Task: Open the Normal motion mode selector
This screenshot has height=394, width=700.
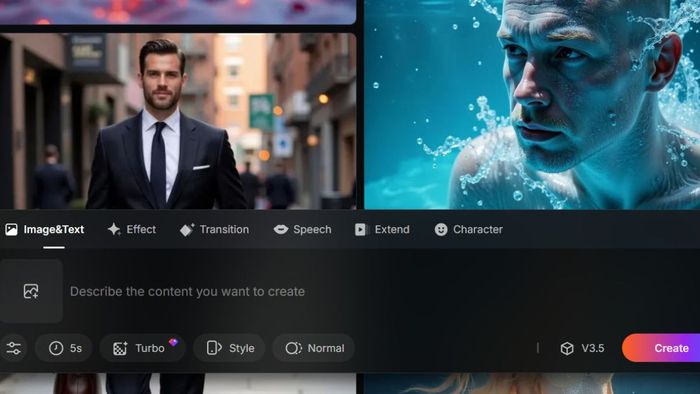Action: (314, 348)
